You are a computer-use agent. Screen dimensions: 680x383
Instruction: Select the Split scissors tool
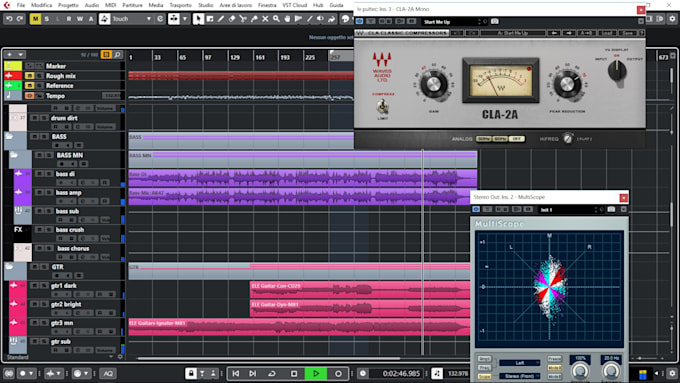[x=243, y=19]
